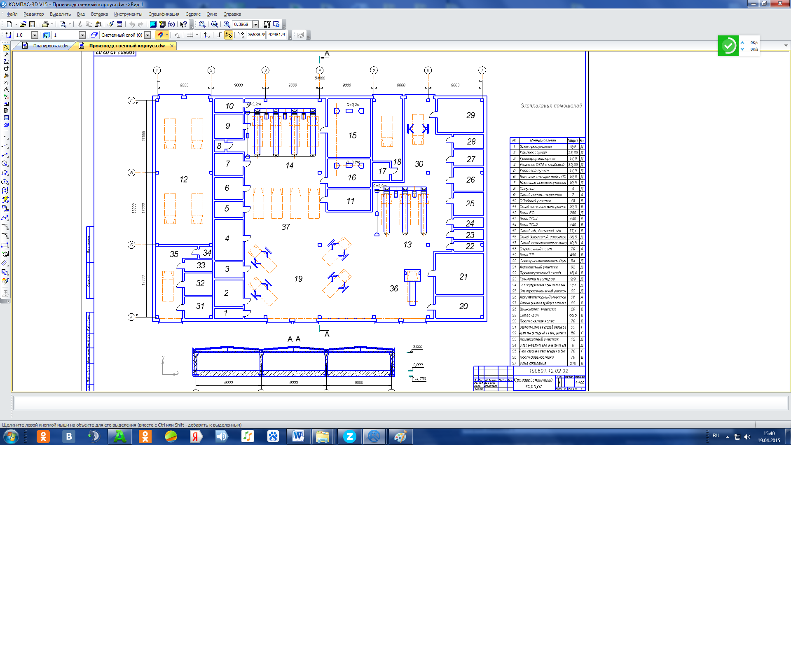Expand the snaps options arrow
The image size is (791, 672).
coord(167,35)
